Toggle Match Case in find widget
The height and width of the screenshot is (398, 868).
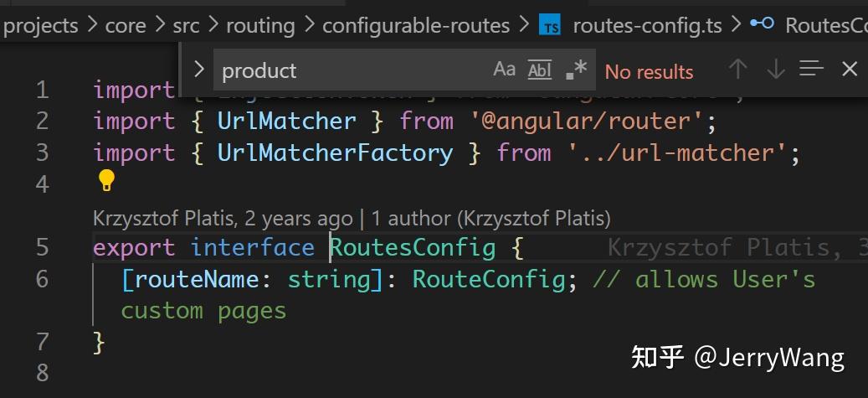click(504, 70)
